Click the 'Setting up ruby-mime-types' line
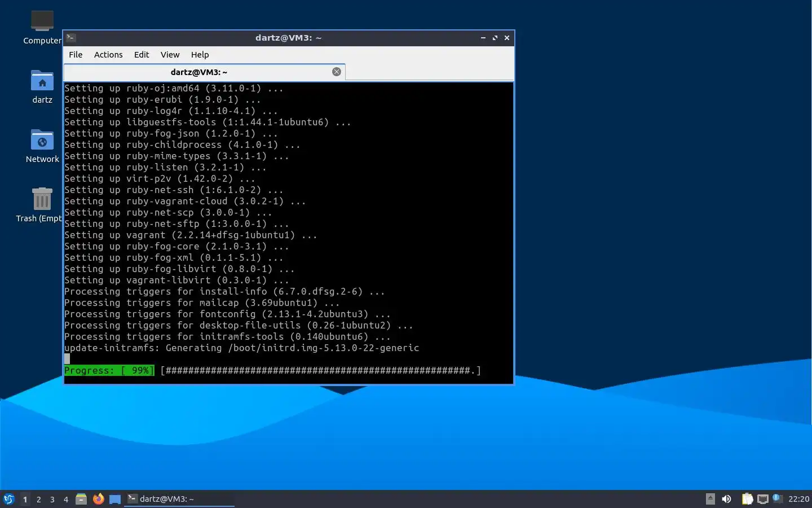This screenshot has height=508, width=812. click(x=176, y=156)
